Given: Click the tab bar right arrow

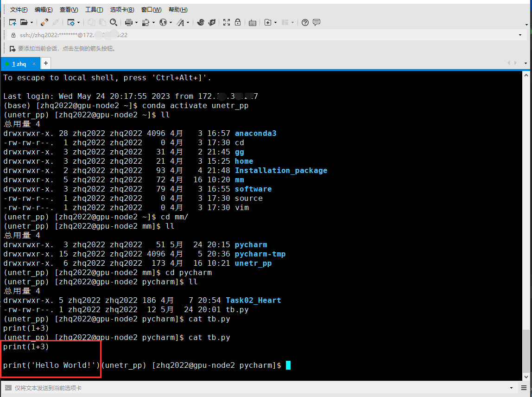Looking at the screenshot, I should click(x=515, y=63).
